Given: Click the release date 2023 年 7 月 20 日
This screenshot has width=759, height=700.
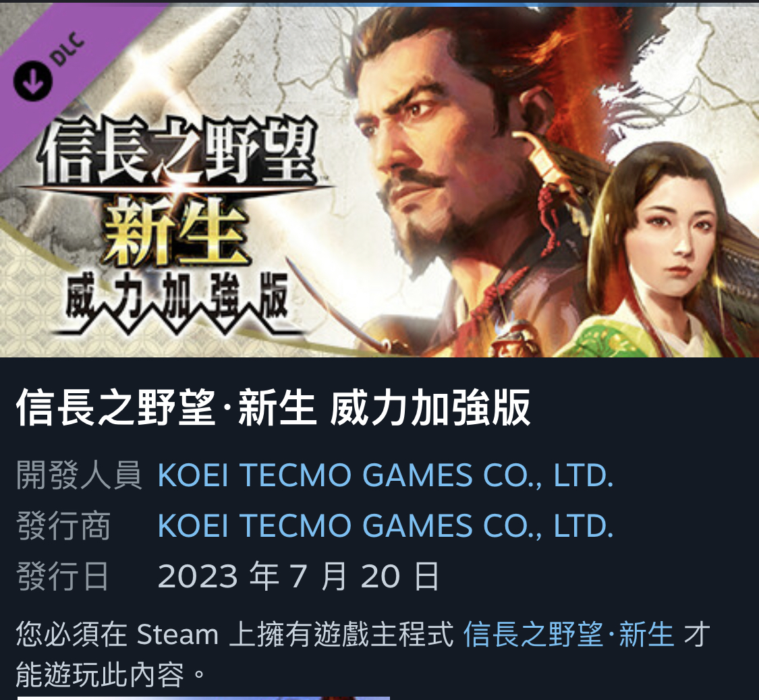Looking at the screenshot, I should tap(298, 576).
